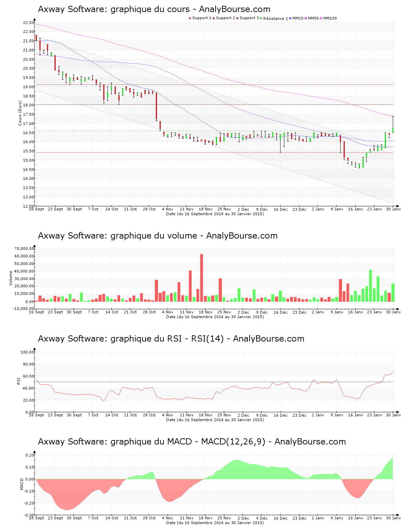Click the 20.00 RSI axis value
Image resolution: width=412 pixels, height=532 pixels.
pyautogui.click(x=28, y=400)
